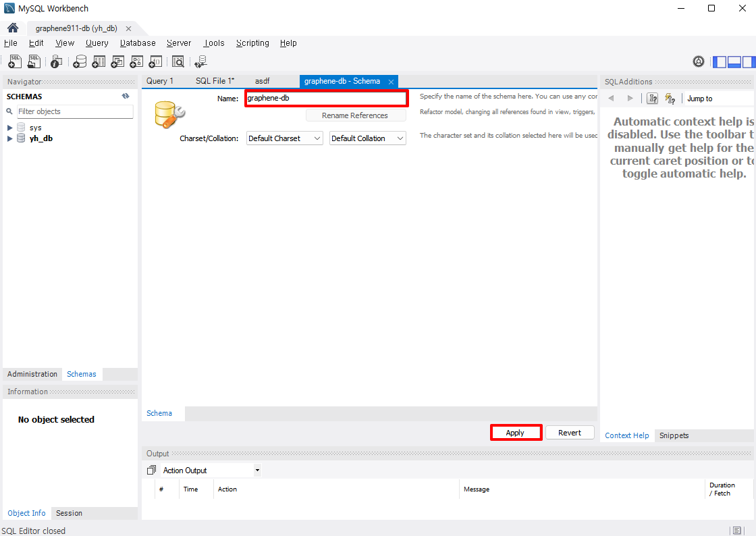This screenshot has width=756, height=536.
Task: Get context help for caret position
Action: pos(652,99)
